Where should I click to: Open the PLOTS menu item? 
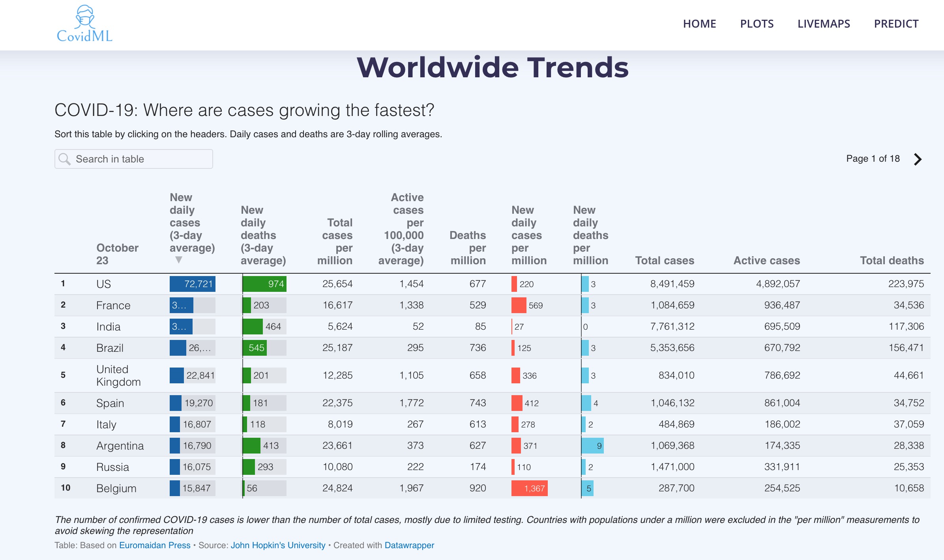757,24
